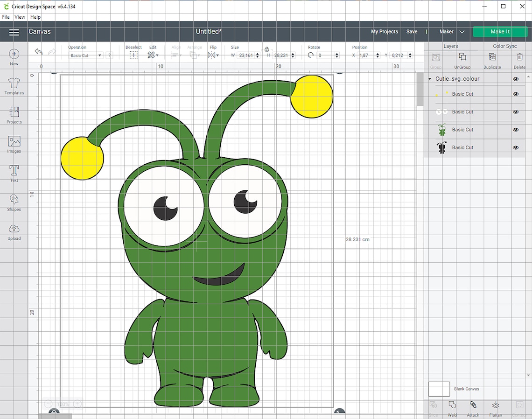The width and height of the screenshot is (532, 419).
Task: Open the Basic Cut operation dropdown
Action: pos(100,55)
